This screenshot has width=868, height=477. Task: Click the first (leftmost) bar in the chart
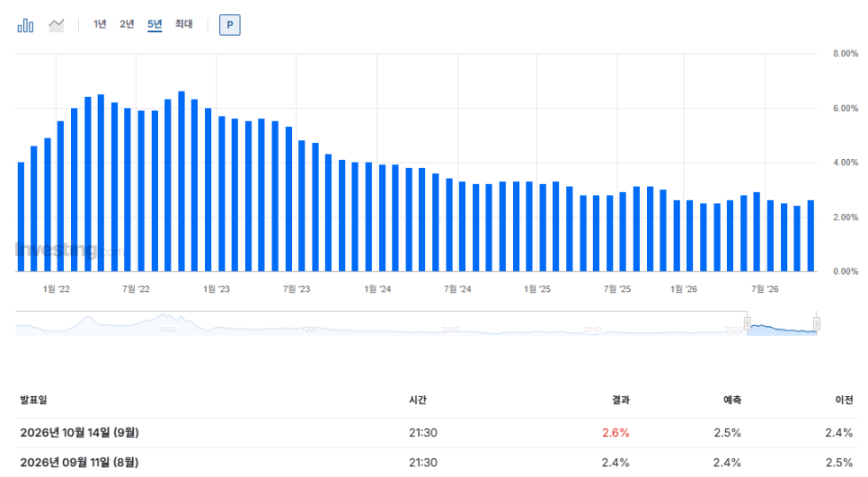21,216
